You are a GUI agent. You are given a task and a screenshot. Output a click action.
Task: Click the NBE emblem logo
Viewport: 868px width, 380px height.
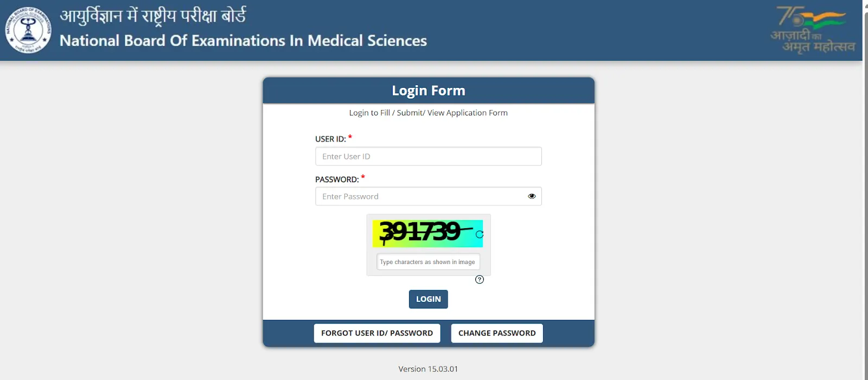point(28,30)
